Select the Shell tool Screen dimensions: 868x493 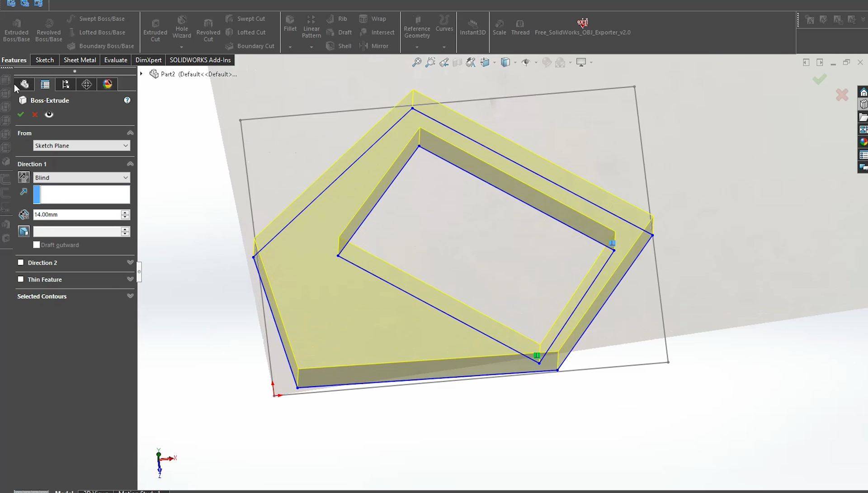point(339,46)
